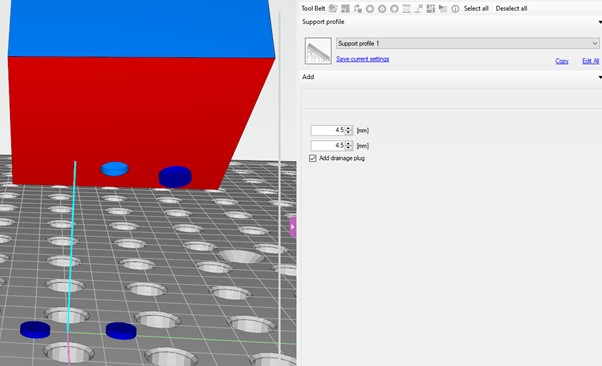Click the angled step Tool Belt icon

point(418,8)
